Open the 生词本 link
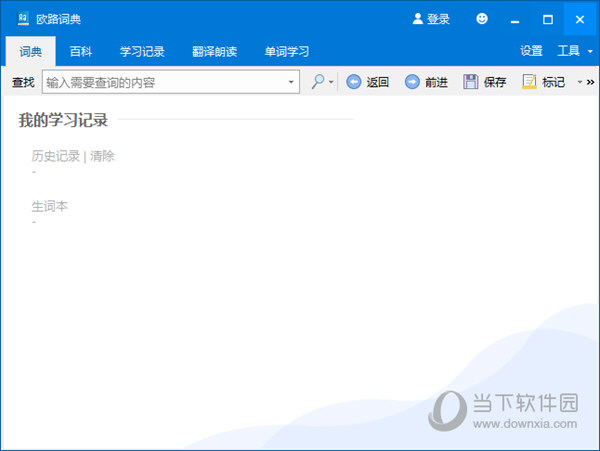The width and height of the screenshot is (600, 451). click(49, 206)
